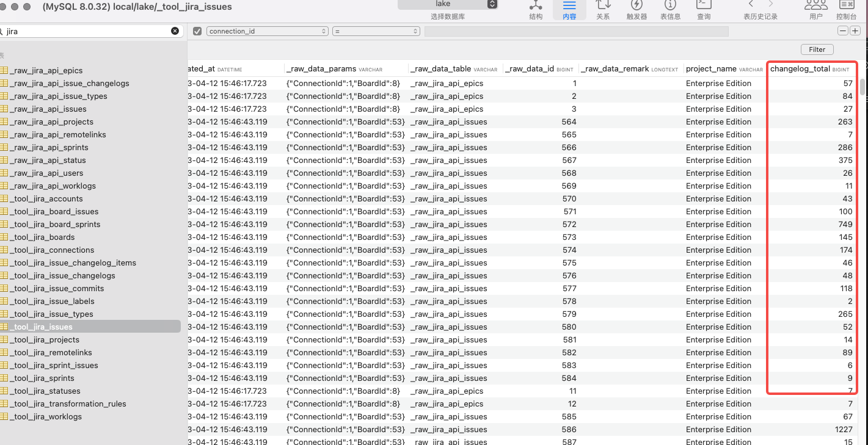868x445 pixels.
Task: Open the 查询 (Query) editor
Action: [704, 10]
